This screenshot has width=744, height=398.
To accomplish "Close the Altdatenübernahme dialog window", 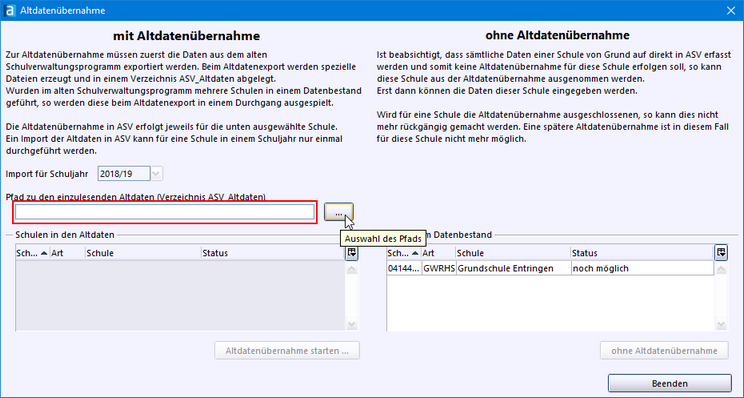I will point(731,10).
